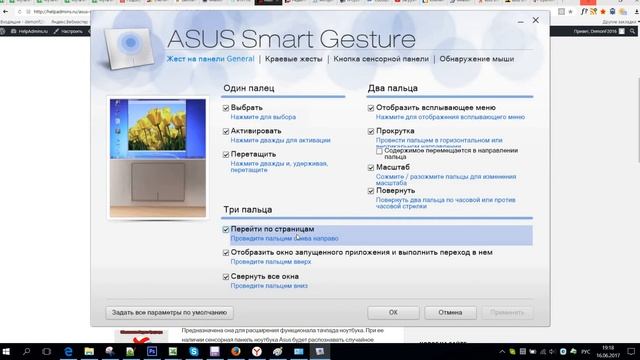Toggle the Прокрутка checkbox
The image size is (640, 360).
(x=371, y=131)
